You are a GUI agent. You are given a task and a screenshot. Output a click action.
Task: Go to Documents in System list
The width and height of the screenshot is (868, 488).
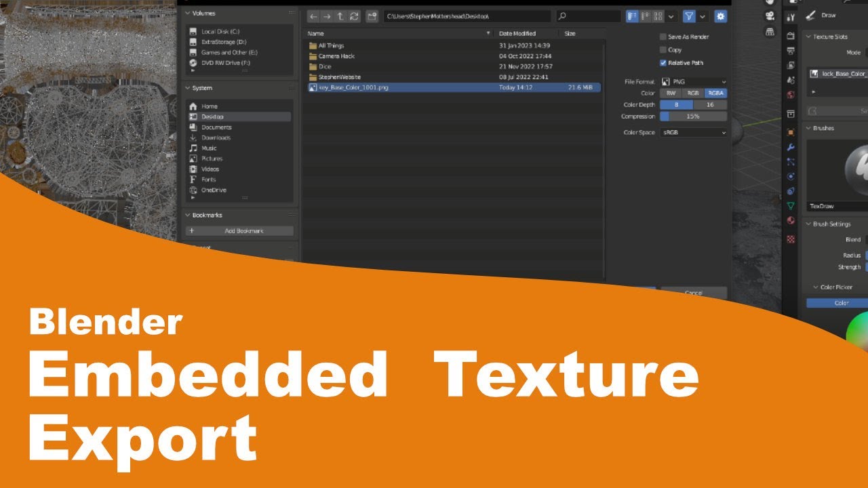tap(239, 127)
